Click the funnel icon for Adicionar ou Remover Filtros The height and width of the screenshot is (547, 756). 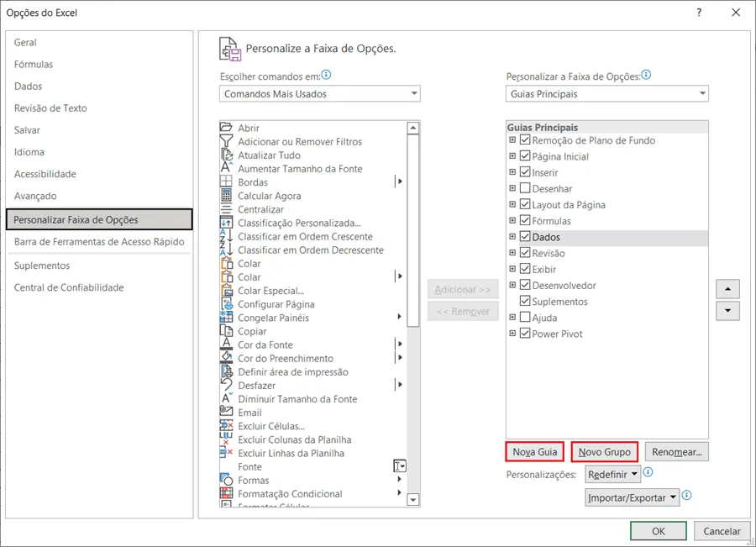pos(226,141)
